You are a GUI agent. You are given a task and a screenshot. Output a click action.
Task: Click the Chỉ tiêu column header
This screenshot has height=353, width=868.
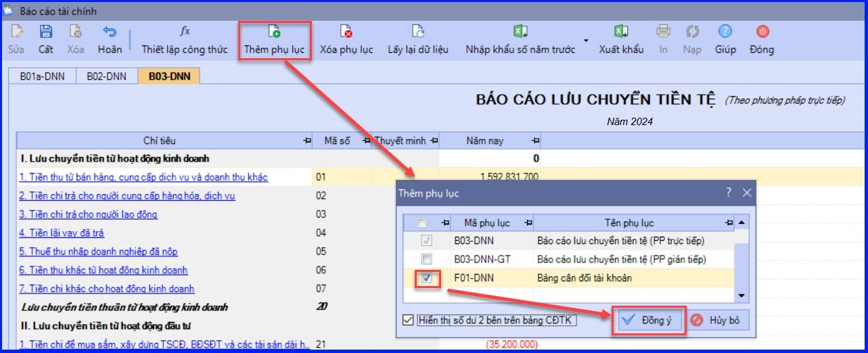[x=159, y=141]
